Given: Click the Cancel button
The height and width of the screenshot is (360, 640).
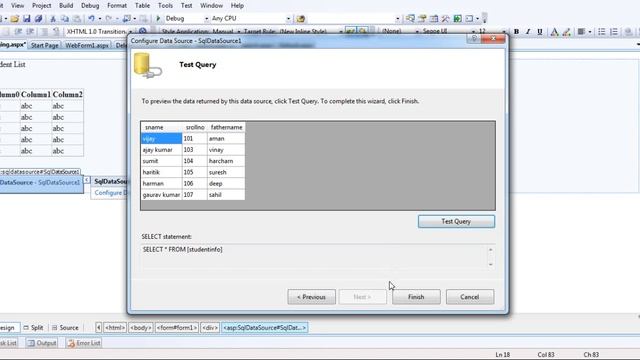Looking at the screenshot, I should click(470, 297).
